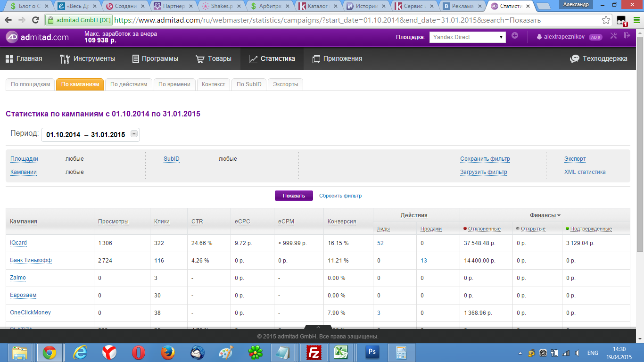The height and width of the screenshot is (362, 644).
Task: Click the ENG language indicator
Action: pos(593,353)
